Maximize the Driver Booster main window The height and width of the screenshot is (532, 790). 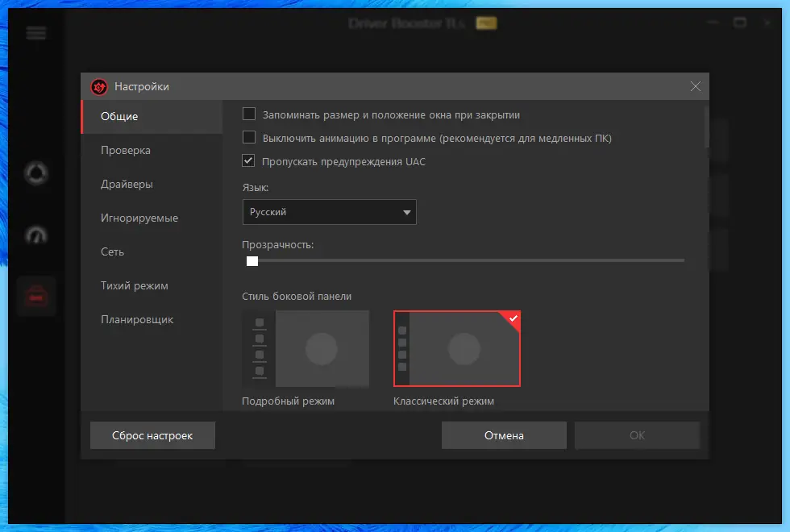tap(740, 23)
